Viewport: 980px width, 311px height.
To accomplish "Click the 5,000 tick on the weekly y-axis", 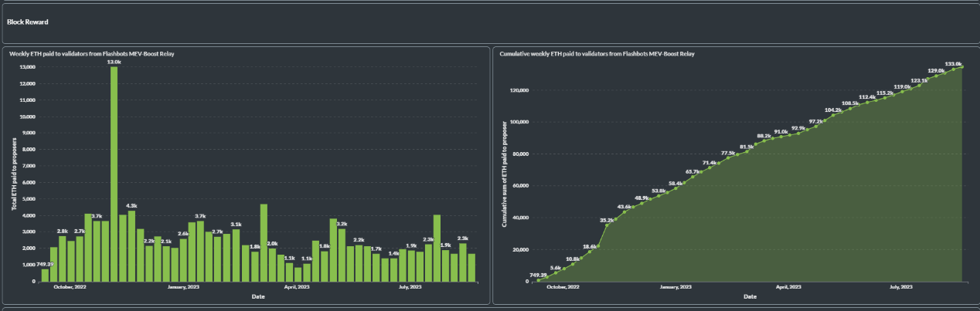I will point(28,199).
